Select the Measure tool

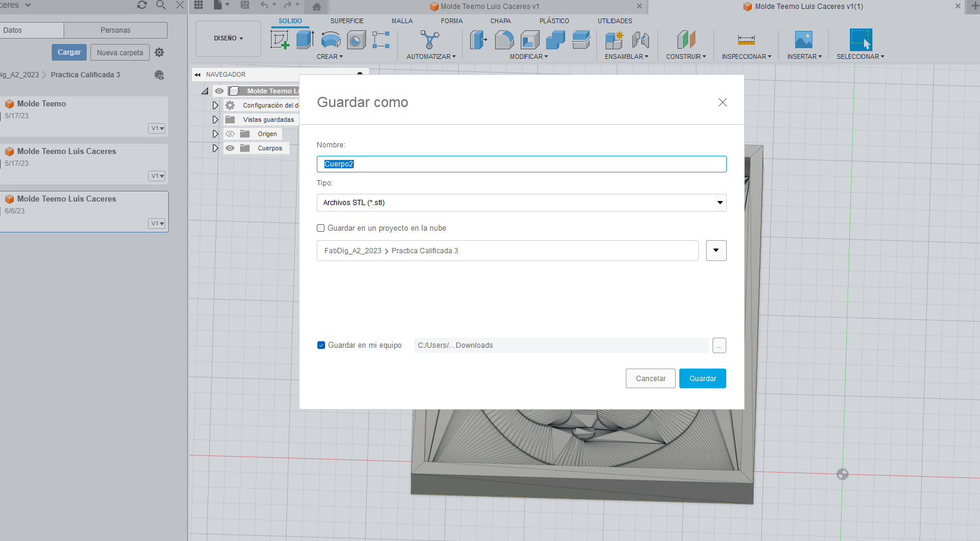point(746,40)
